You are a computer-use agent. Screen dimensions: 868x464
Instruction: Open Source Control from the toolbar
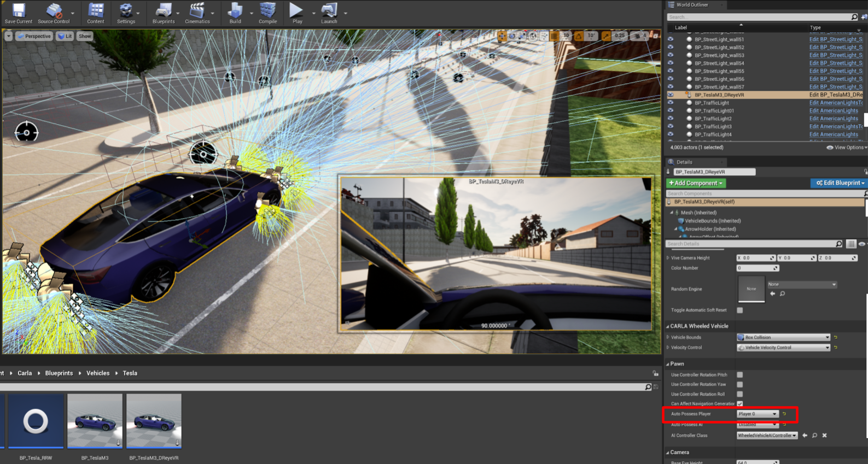click(x=54, y=13)
